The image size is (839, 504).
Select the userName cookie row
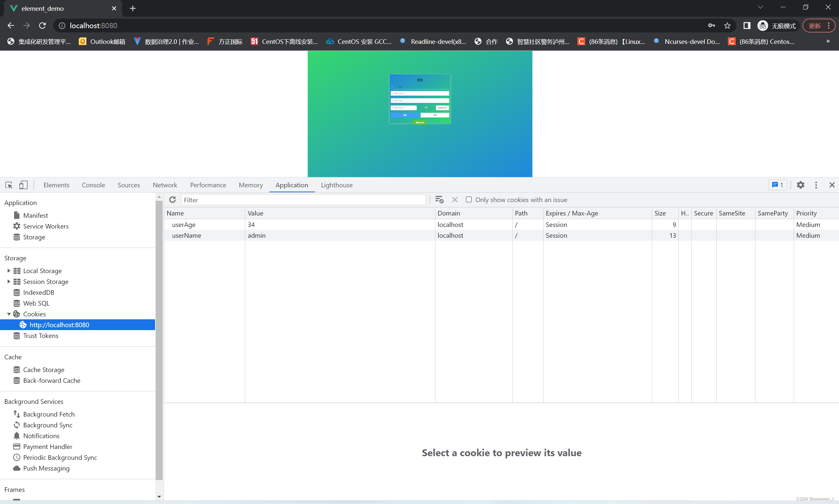[186, 235]
